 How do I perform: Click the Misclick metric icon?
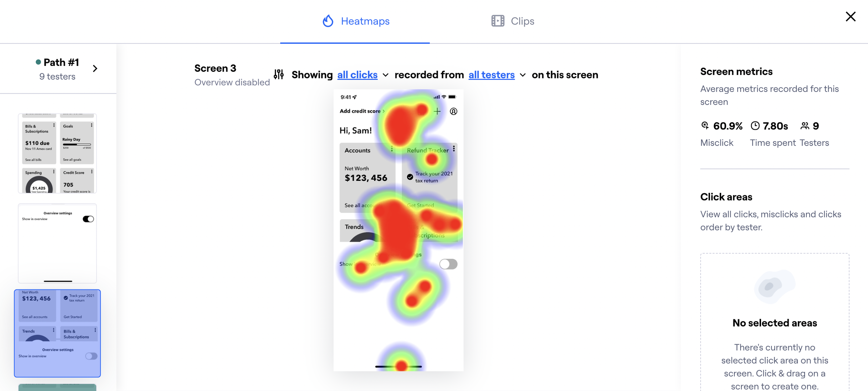705,125
